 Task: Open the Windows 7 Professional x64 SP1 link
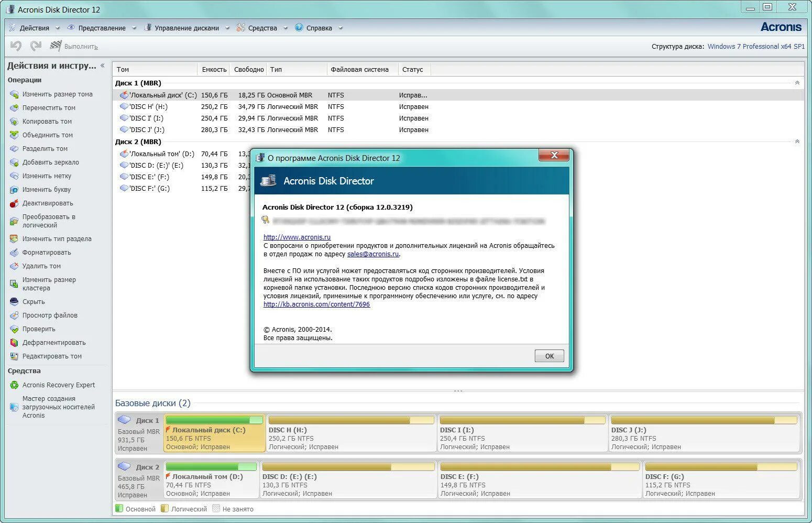coord(756,46)
